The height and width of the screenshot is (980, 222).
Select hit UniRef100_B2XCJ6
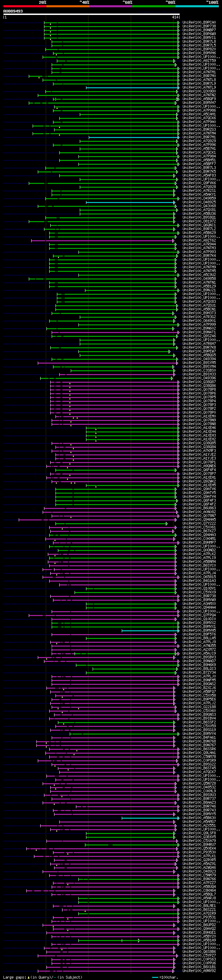199,688
